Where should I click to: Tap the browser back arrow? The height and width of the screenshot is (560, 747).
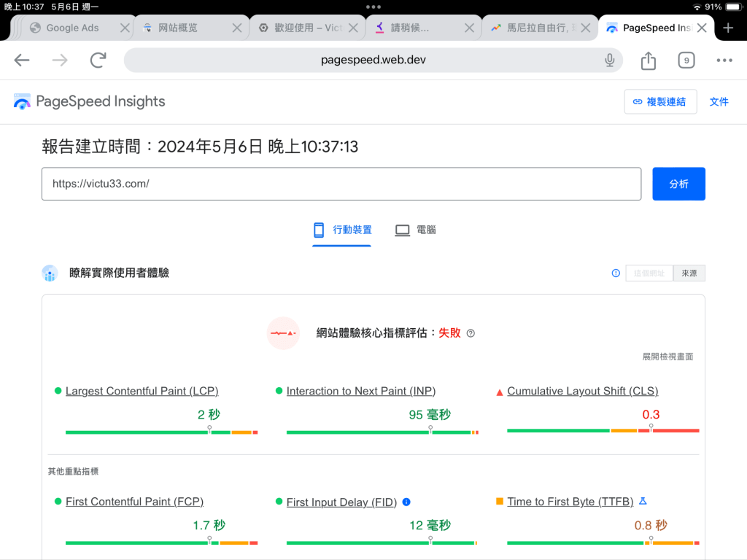coord(22,61)
